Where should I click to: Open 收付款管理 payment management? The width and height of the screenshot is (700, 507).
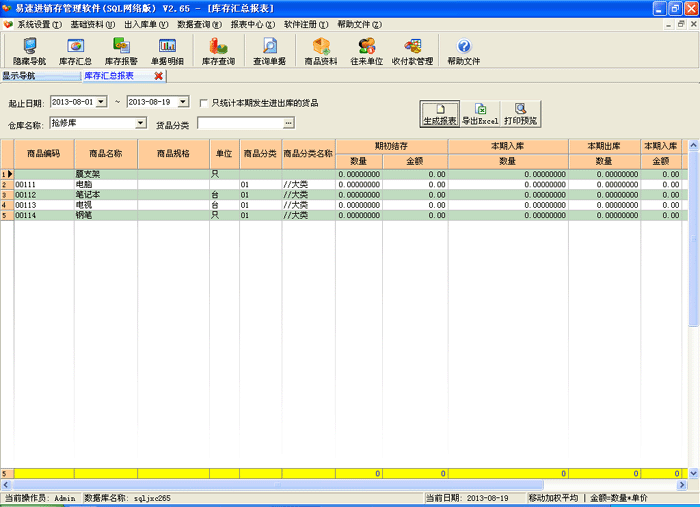click(412, 51)
